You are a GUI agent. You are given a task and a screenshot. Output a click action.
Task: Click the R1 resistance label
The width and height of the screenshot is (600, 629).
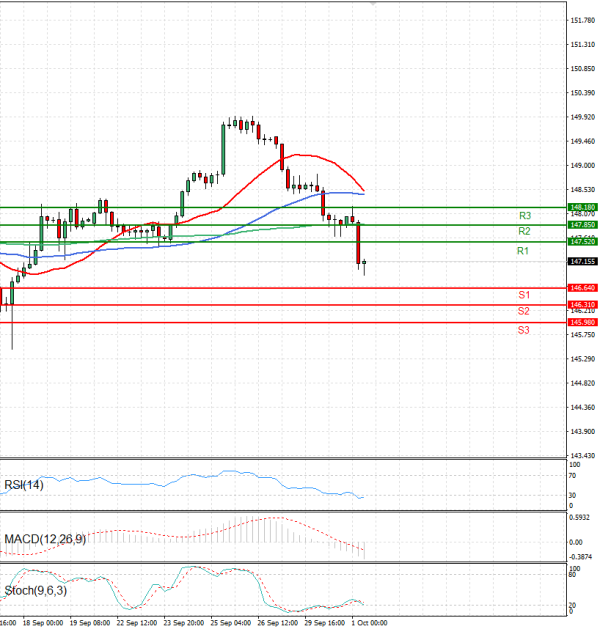coord(523,251)
